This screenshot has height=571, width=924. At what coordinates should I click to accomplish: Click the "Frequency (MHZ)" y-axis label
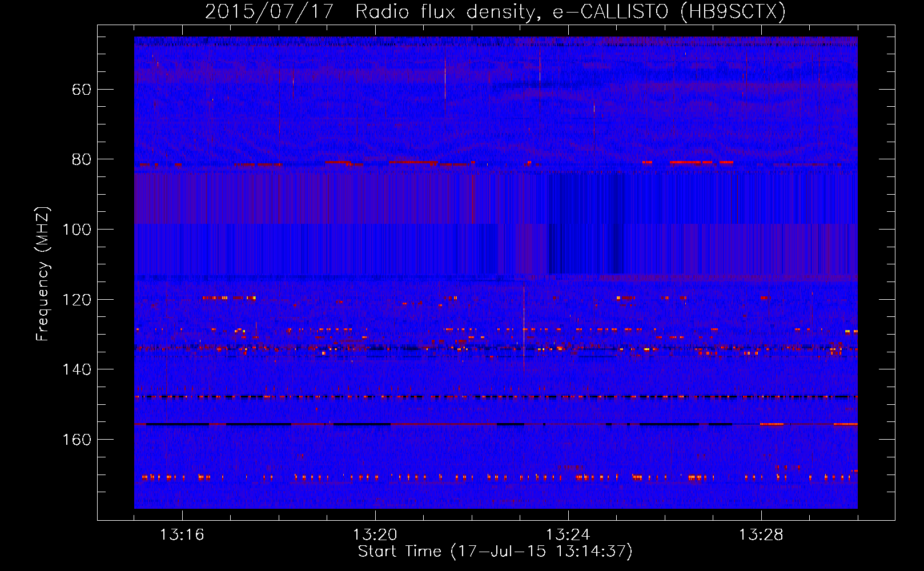click(x=43, y=274)
